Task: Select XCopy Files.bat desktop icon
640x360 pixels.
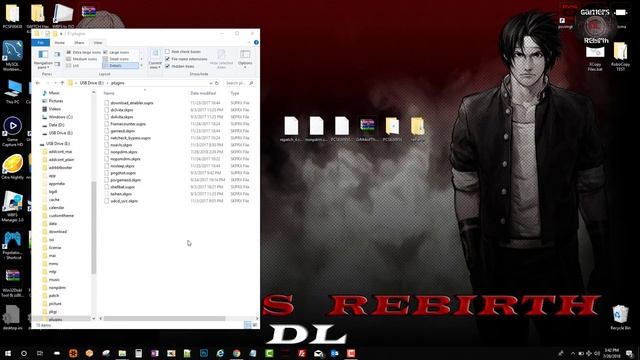Action: tap(595, 59)
